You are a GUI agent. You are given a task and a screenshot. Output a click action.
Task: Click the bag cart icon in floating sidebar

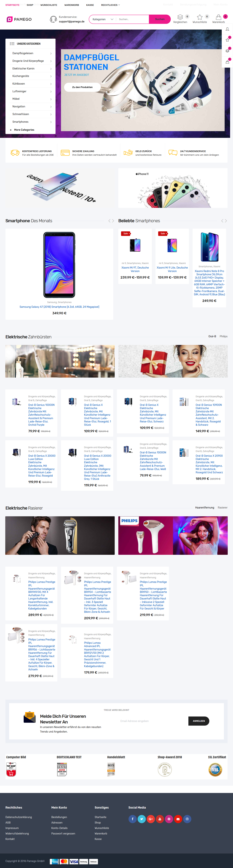click(x=227, y=62)
